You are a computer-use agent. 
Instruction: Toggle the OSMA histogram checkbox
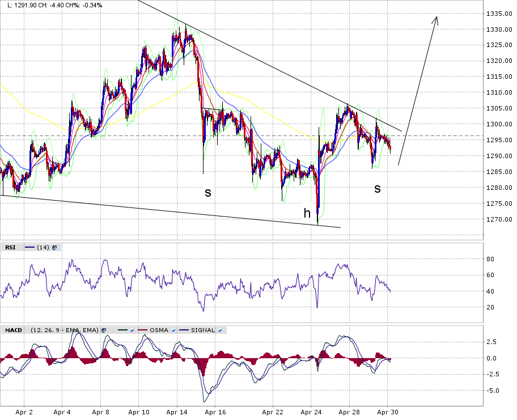pos(173,330)
